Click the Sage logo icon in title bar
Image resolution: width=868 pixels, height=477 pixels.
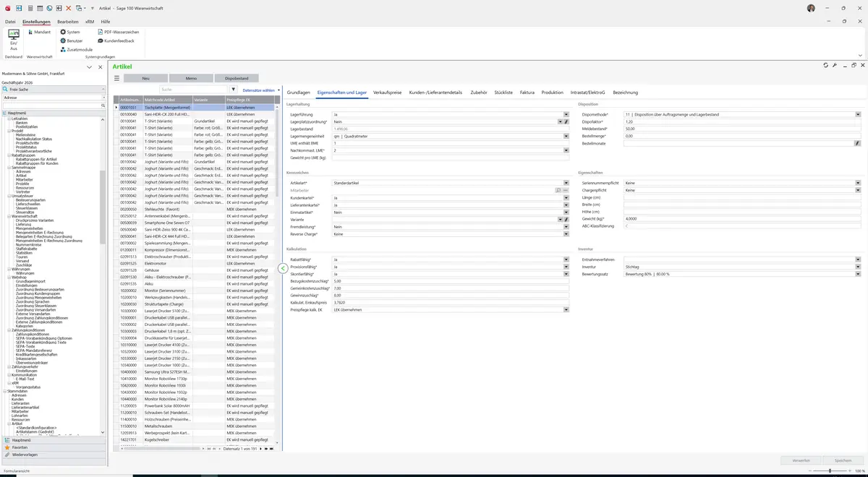(9, 8)
